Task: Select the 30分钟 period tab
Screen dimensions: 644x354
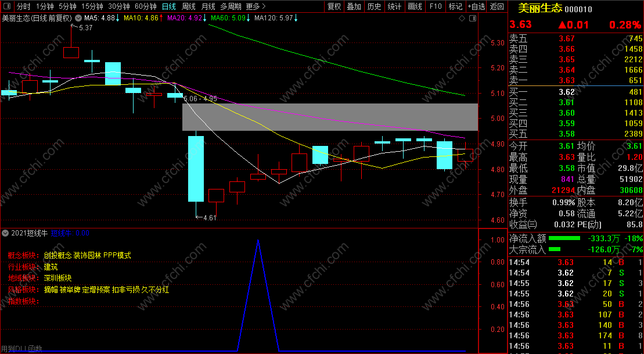Action: [119, 6]
